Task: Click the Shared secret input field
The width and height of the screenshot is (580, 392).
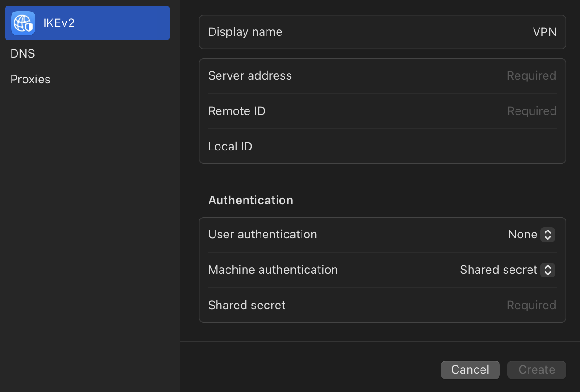Action: coord(382,305)
